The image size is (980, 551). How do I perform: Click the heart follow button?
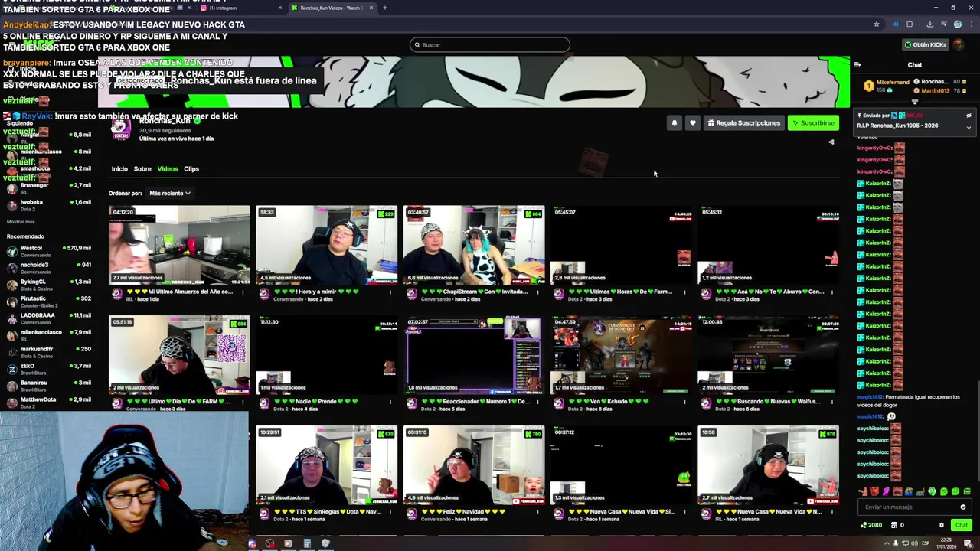pos(693,122)
